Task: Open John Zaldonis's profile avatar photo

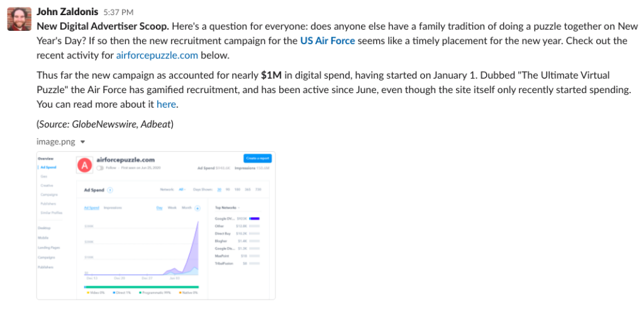Action: pos(19,19)
